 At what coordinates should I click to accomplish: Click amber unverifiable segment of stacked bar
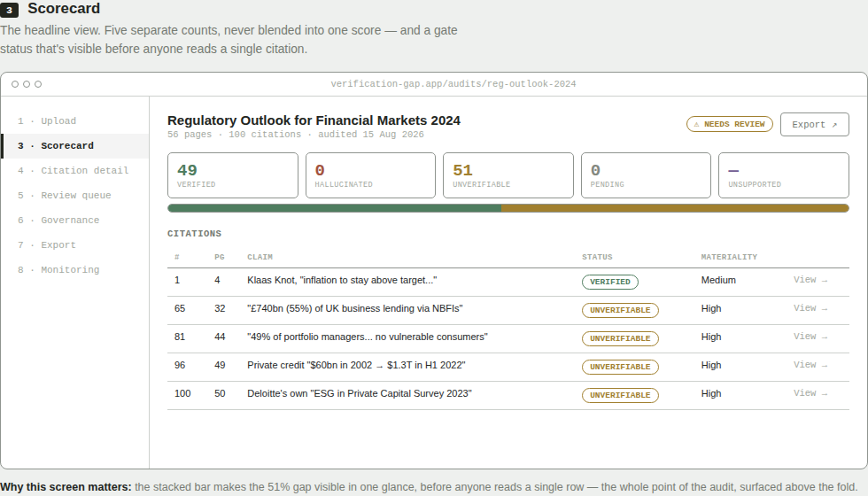(675, 208)
